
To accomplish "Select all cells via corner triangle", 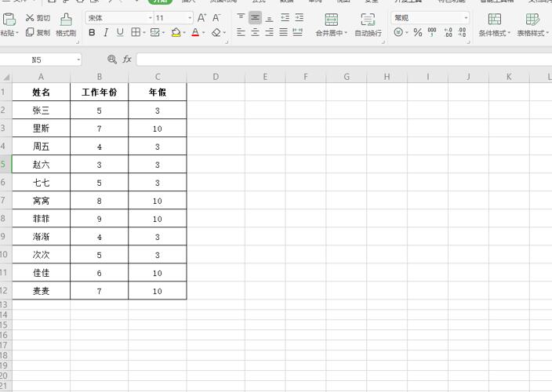I will click(6, 77).
